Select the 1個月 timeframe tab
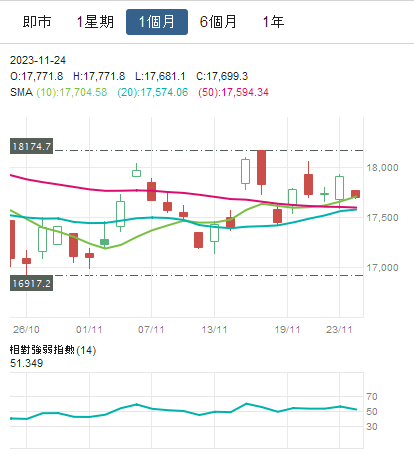 pos(157,22)
